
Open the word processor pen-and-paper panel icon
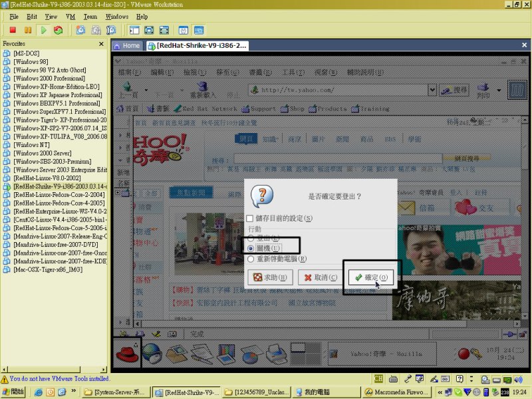point(201,354)
